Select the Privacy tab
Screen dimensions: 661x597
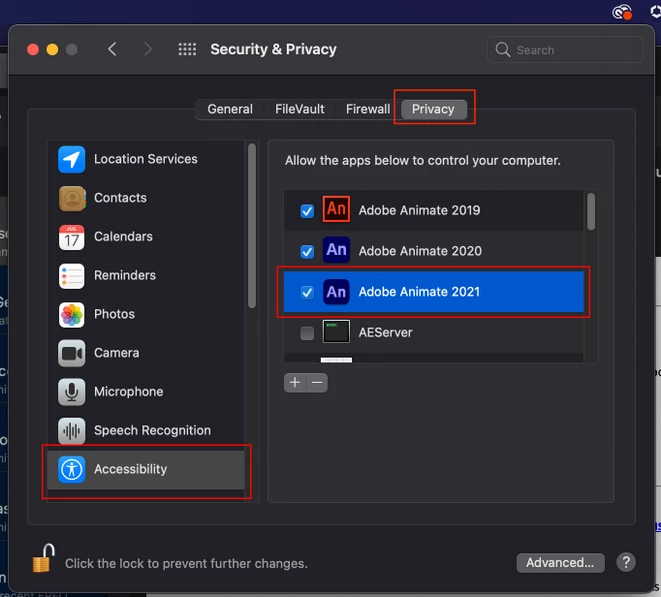tap(433, 109)
